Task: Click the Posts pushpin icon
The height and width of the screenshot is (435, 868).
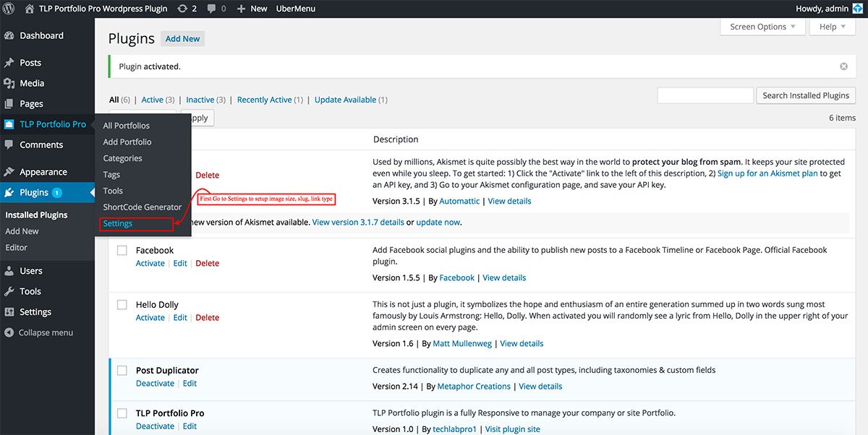Action: pyautogui.click(x=9, y=63)
